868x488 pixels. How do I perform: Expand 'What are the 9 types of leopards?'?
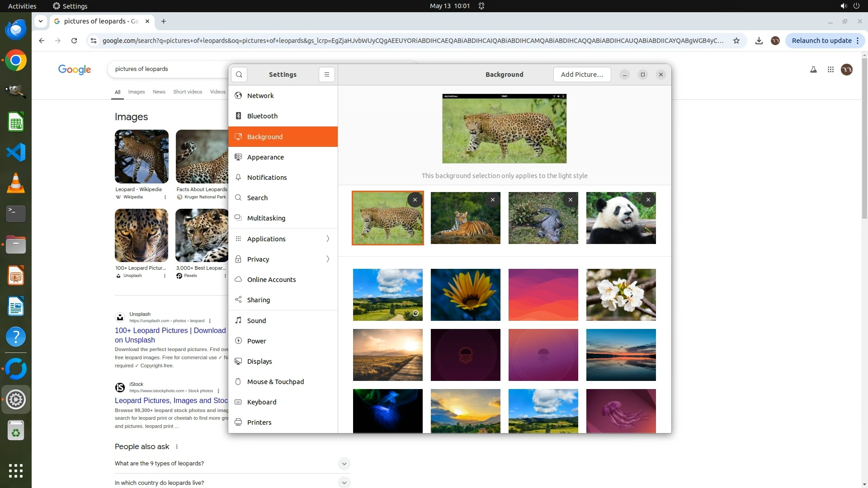(x=344, y=464)
